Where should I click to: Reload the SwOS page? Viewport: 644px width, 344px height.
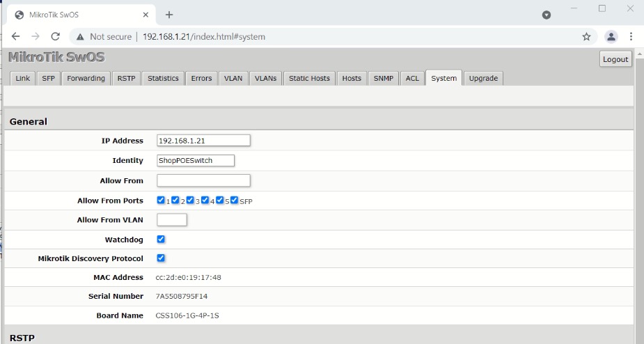pyautogui.click(x=56, y=37)
